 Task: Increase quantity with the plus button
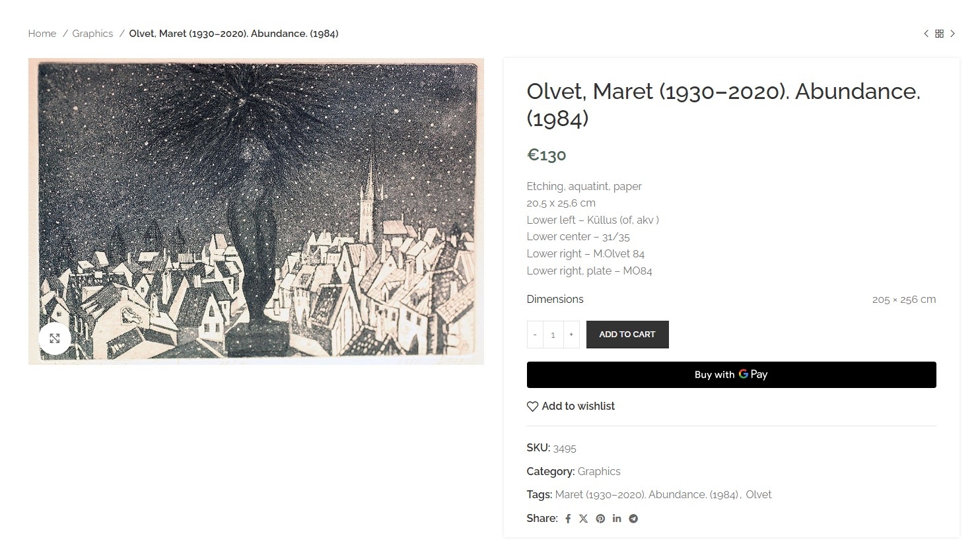point(571,335)
